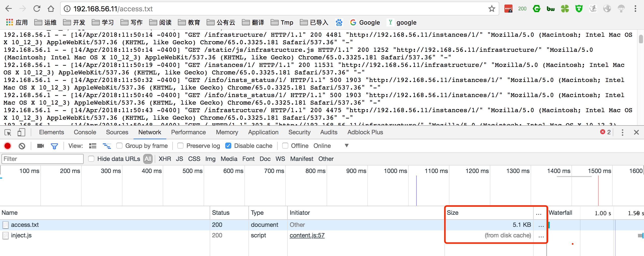
Task: Enable Offline checkbox
Action: pos(285,146)
